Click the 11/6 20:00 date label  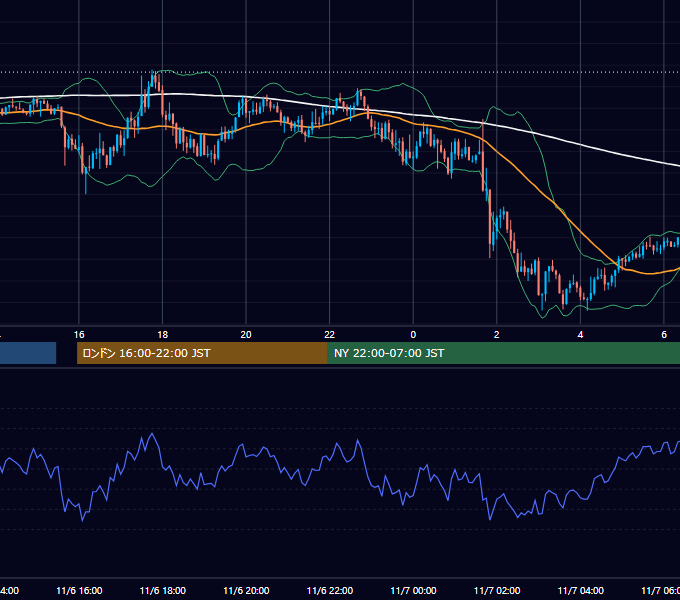(246, 590)
